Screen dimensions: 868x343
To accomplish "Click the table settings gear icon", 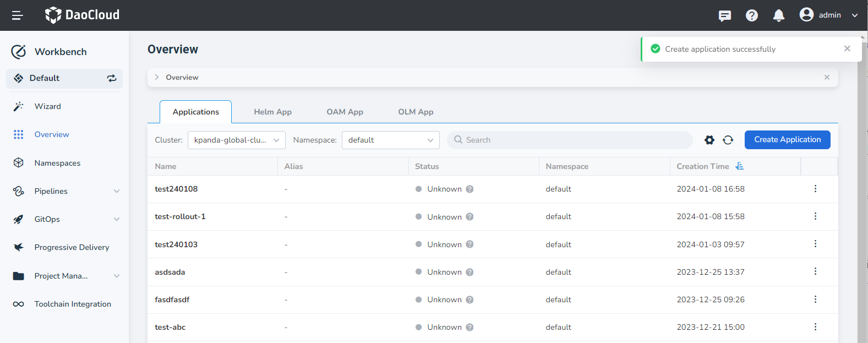I will pyautogui.click(x=709, y=140).
